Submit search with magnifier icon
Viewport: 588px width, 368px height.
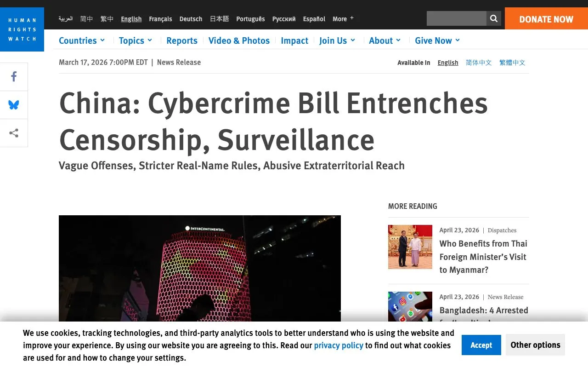[494, 18]
